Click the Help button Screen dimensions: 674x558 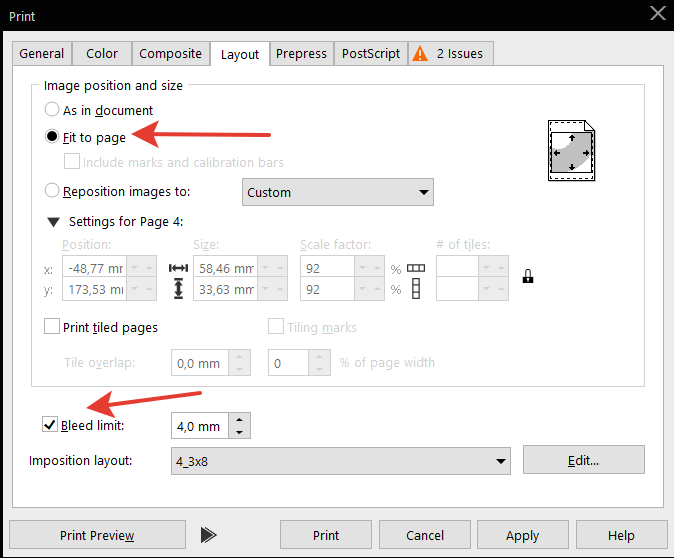pos(621,535)
